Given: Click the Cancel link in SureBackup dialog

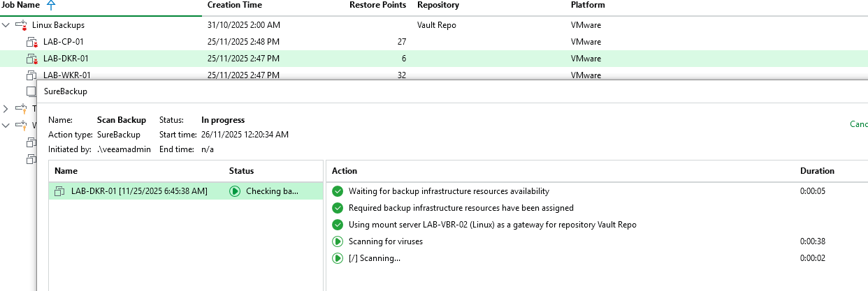Looking at the screenshot, I should pos(858,124).
